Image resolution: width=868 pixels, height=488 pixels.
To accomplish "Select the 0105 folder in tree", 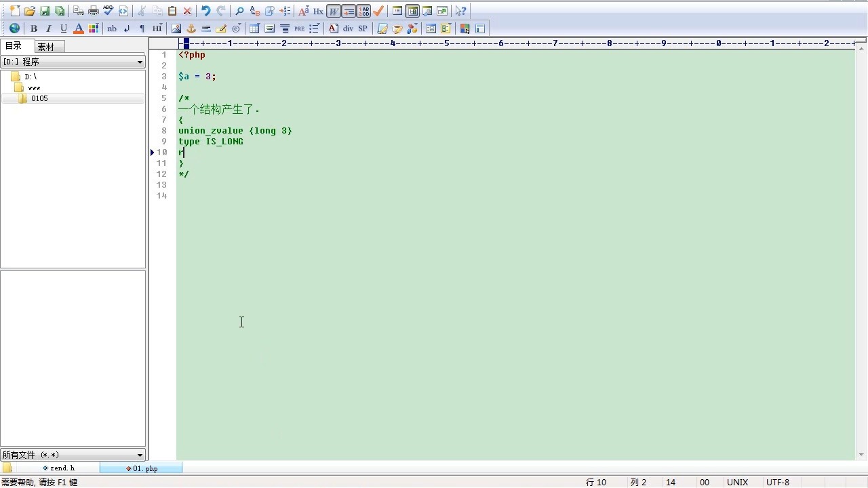I will coord(39,98).
